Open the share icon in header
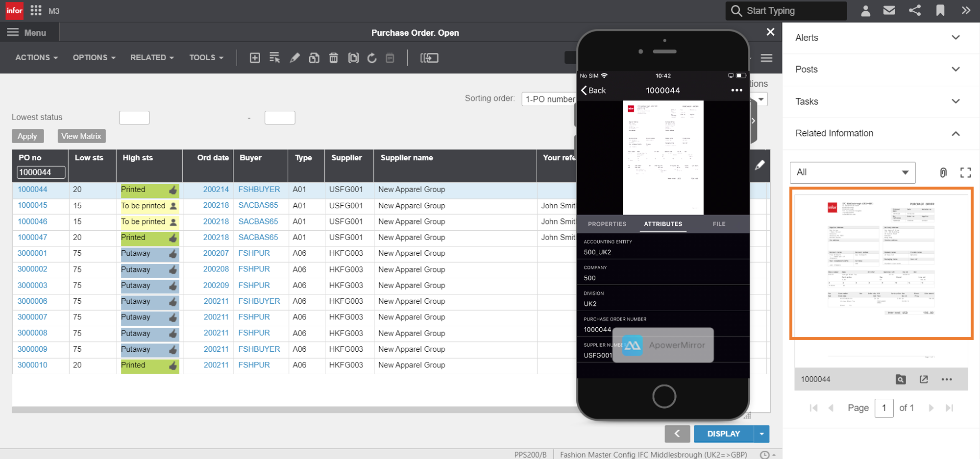The height and width of the screenshot is (459, 980). point(914,11)
